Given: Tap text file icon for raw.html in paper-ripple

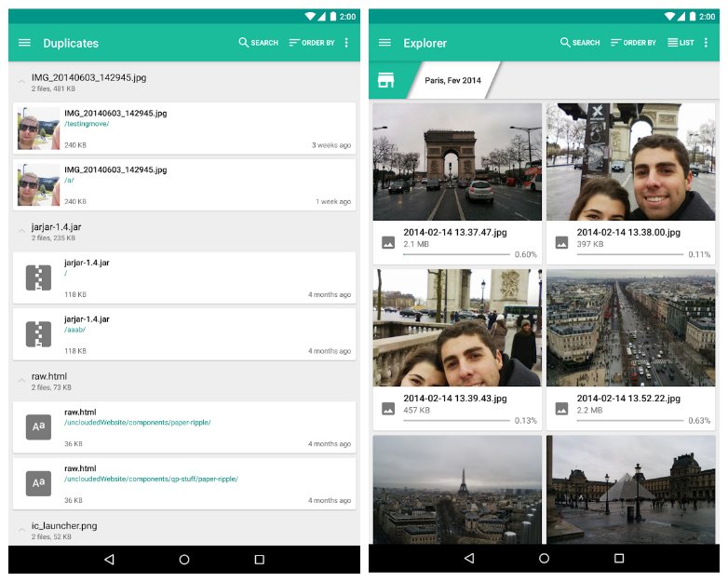Looking at the screenshot, I should click(x=38, y=426).
